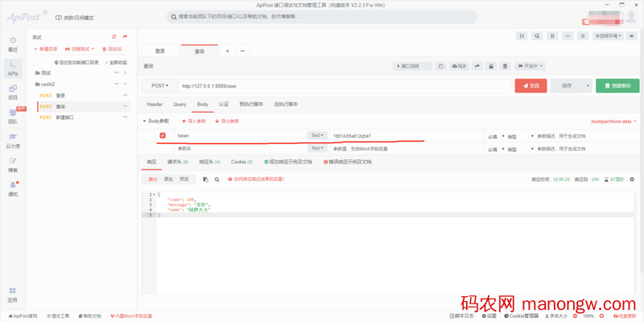
Task: Open the 项目 (project) sidebar icon
Action: pyautogui.click(x=13, y=93)
